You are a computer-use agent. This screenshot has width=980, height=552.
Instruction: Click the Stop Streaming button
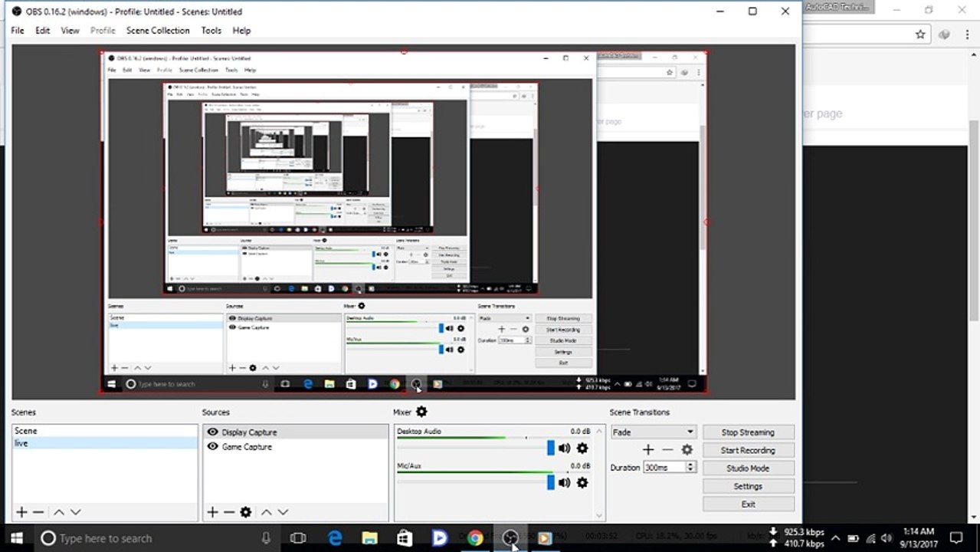748,432
